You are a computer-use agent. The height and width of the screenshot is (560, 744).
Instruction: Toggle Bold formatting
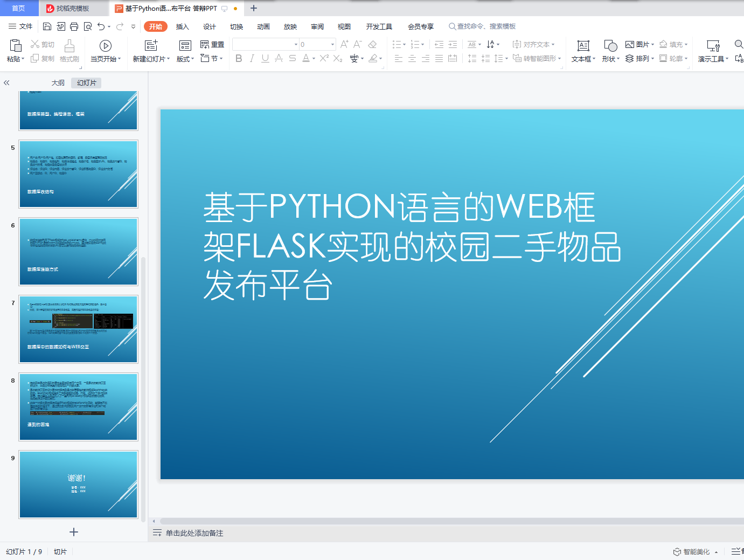coord(239,59)
